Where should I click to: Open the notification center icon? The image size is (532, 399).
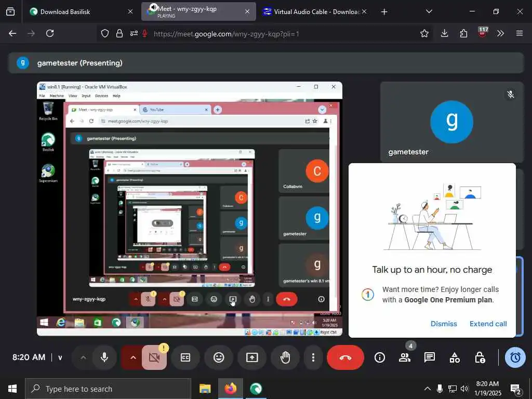(x=515, y=389)
